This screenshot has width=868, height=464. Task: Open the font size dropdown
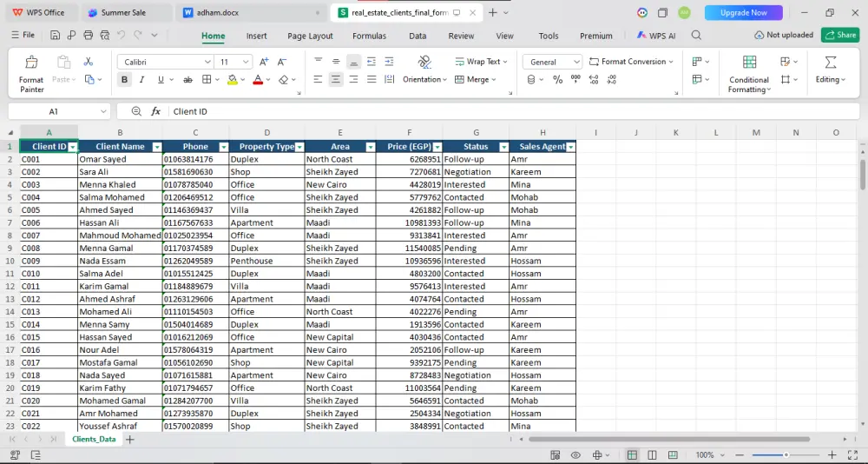click(247, 62)
